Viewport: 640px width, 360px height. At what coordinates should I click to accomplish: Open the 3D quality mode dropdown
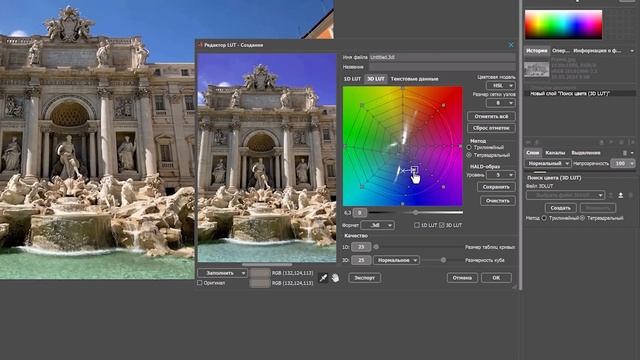point(396,260)
